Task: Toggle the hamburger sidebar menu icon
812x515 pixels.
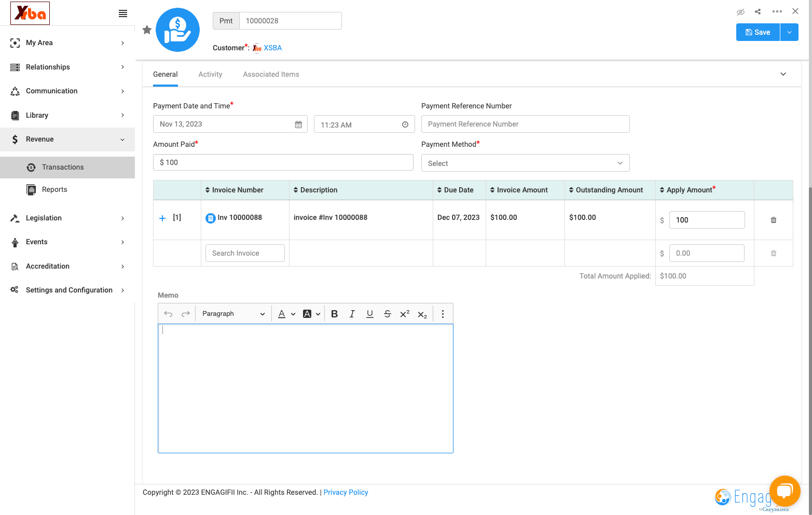Action: 123,13
